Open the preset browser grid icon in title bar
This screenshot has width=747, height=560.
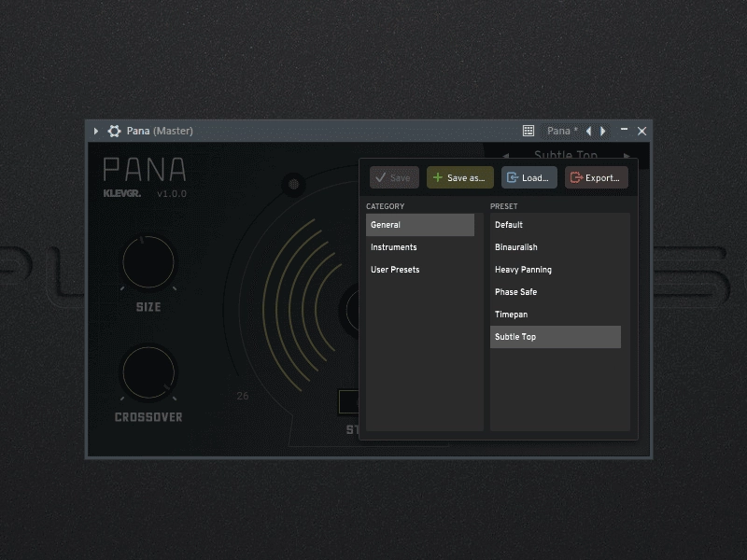529,131
